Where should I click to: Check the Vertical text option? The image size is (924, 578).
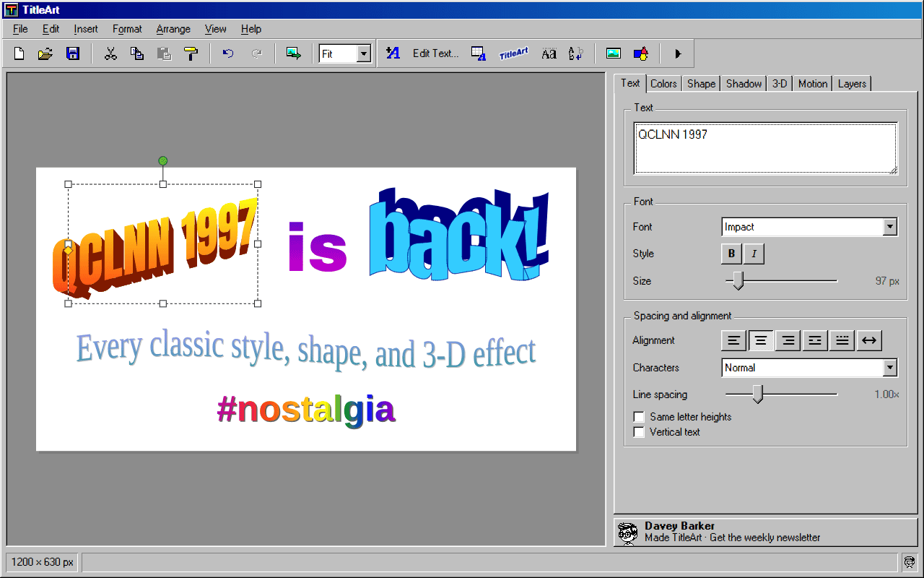pos(639,432)
